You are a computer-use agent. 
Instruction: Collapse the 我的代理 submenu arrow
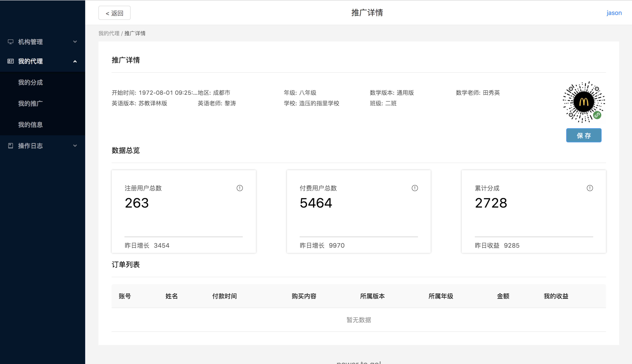75,61
